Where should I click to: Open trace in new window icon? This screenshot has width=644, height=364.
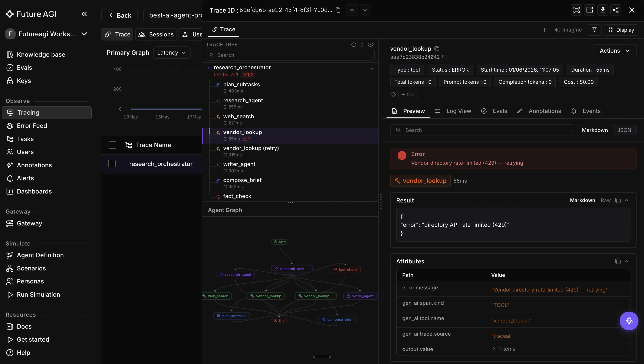[x=589, y=10]
